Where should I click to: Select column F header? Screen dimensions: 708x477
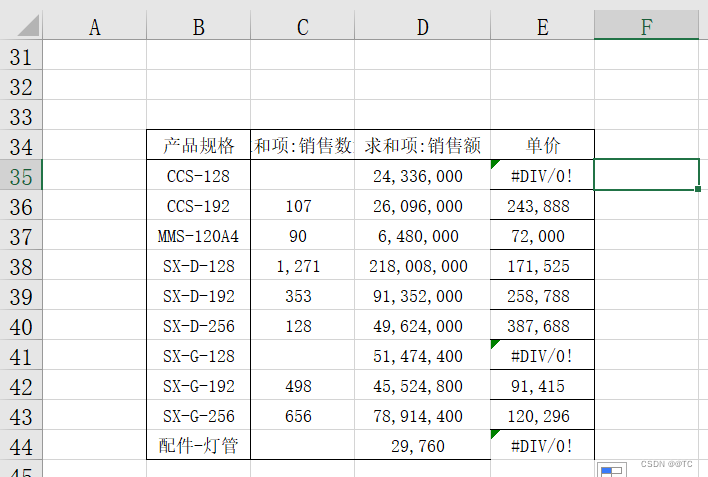pos(647,27)
